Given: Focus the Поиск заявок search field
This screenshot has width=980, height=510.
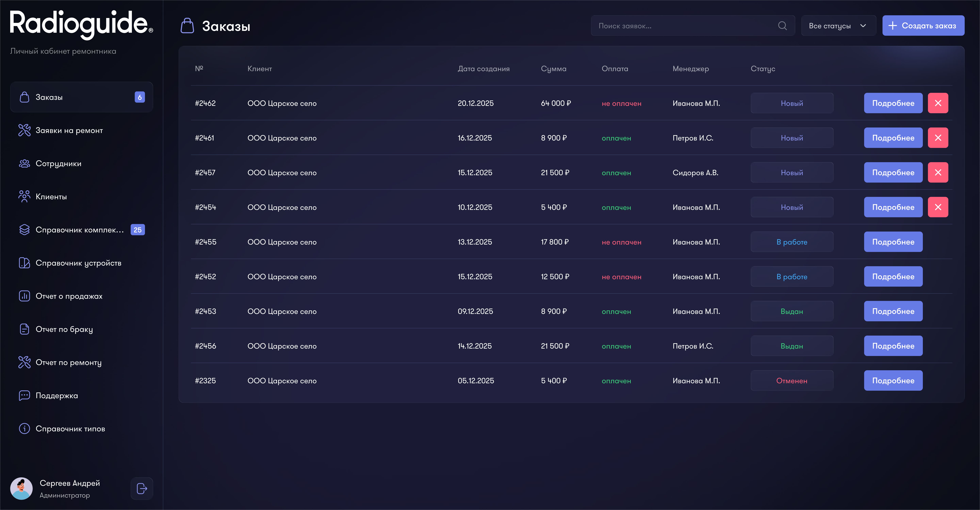Looking at the screenshot, I should 693,26.
